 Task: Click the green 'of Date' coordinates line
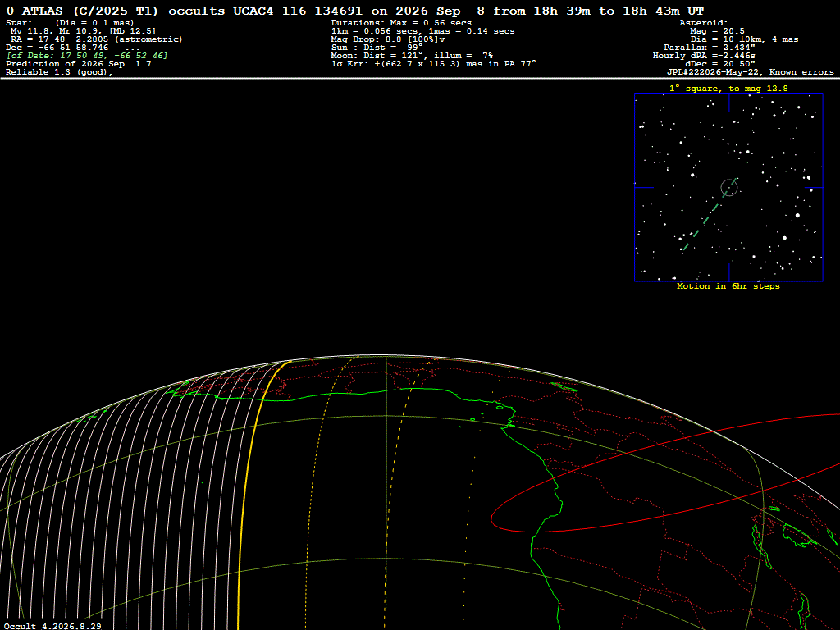[87, 56]
